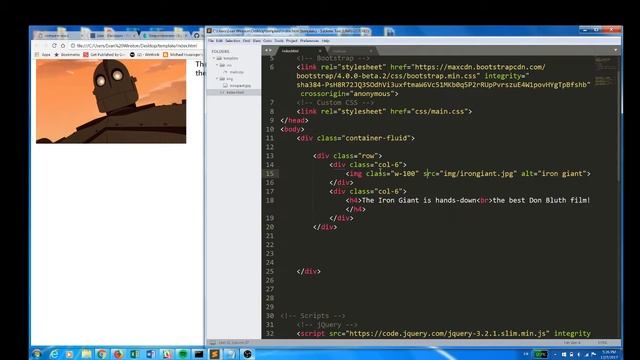Screen dimensions: 640x360
Task: Open the bookmark with the black circle icon
Action: [144, 55]
